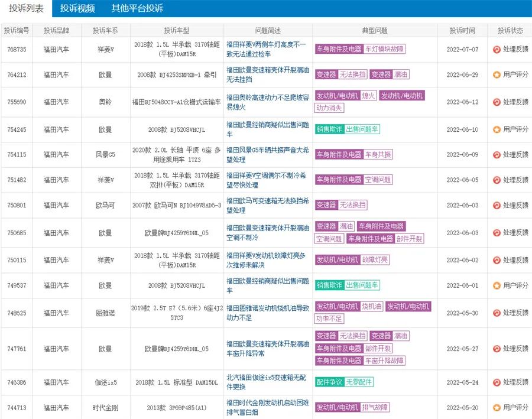532x419 pixels.
Task: Open the 投诉视频 tab
Action: click(77, 8)
